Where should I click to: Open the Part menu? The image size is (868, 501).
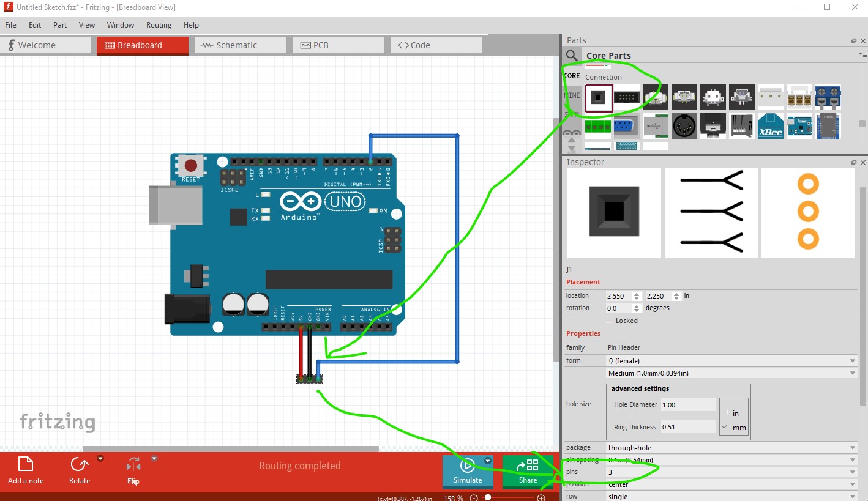[60, 25]
